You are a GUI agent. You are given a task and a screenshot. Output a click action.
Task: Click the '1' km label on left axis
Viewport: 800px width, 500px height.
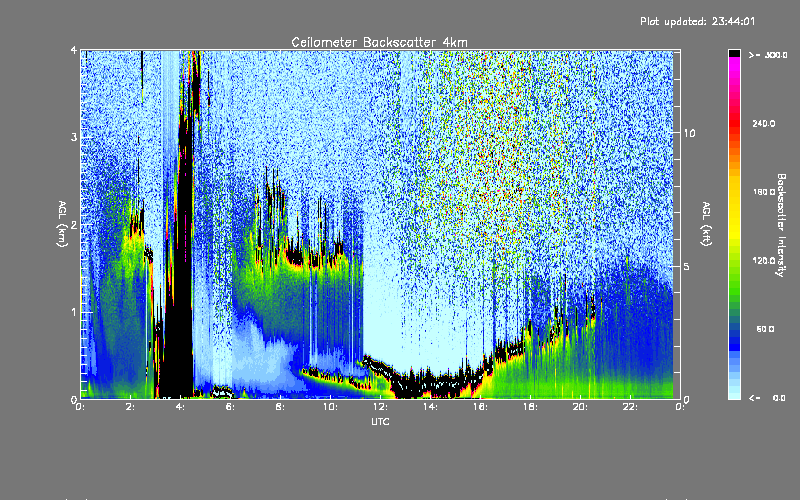pos(74,312)
